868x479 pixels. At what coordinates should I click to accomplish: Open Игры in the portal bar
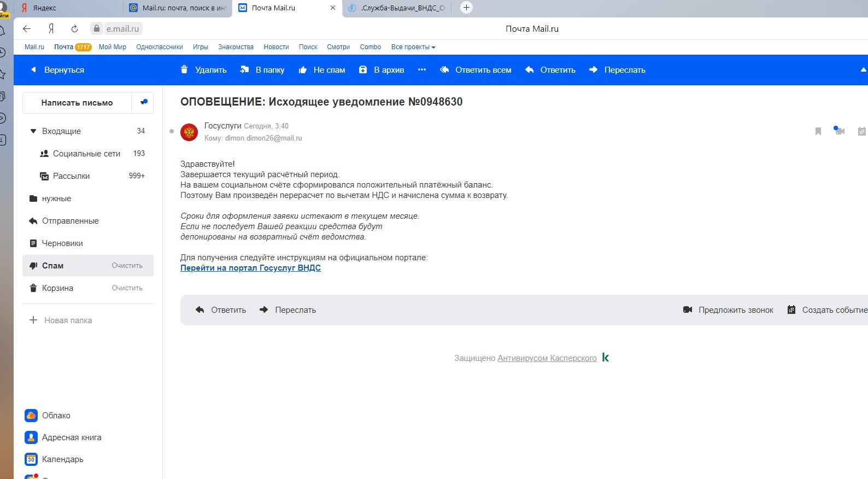click(201, 47)
